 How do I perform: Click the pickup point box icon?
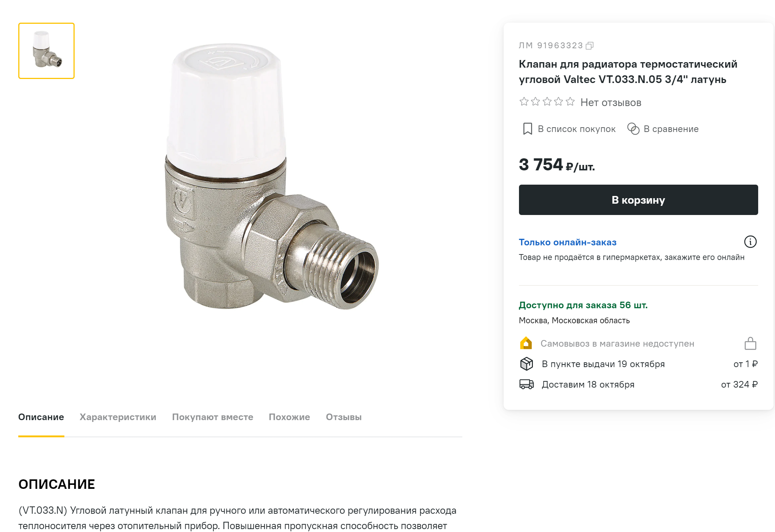coord(526,364)
